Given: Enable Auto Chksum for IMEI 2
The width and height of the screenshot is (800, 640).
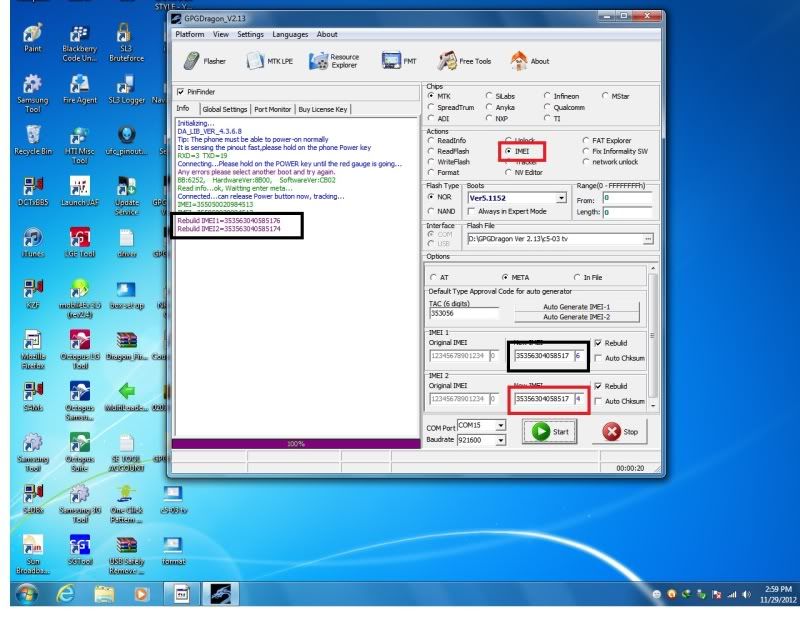Looking at the screenshot, I should [x=598, y=401].
